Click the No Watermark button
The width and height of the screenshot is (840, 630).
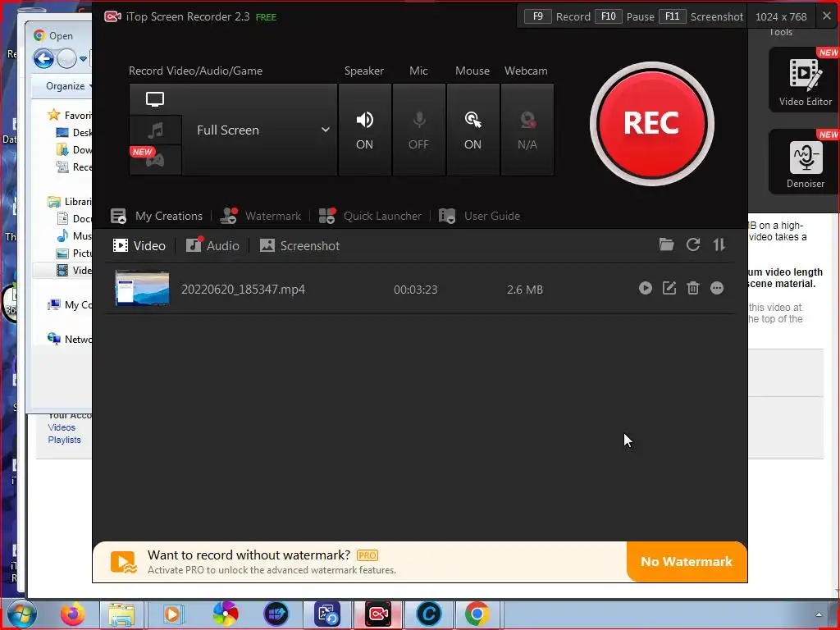[687, 561]
